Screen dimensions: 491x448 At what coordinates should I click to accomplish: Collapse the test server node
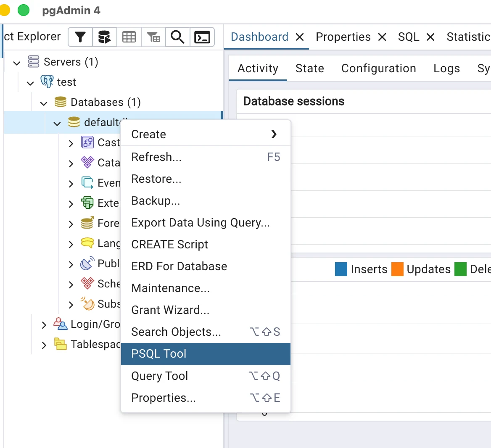[x=30, y=83]
